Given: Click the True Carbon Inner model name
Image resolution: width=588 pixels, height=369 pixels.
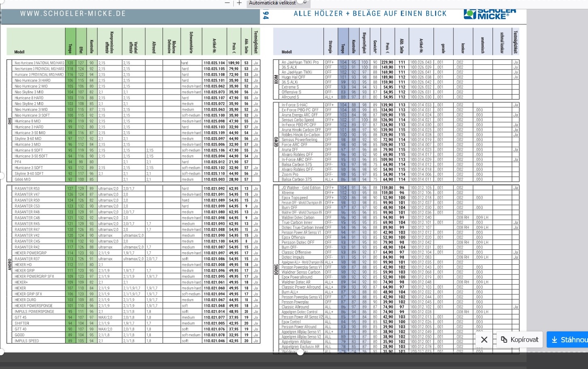Looking at the screenshot, I should point(297,222).
